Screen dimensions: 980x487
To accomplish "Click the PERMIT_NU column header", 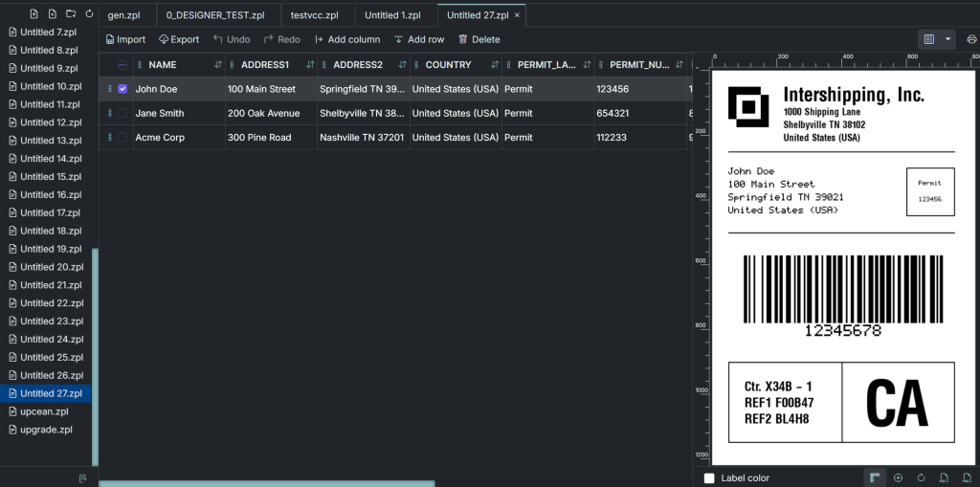I will 640,65.
